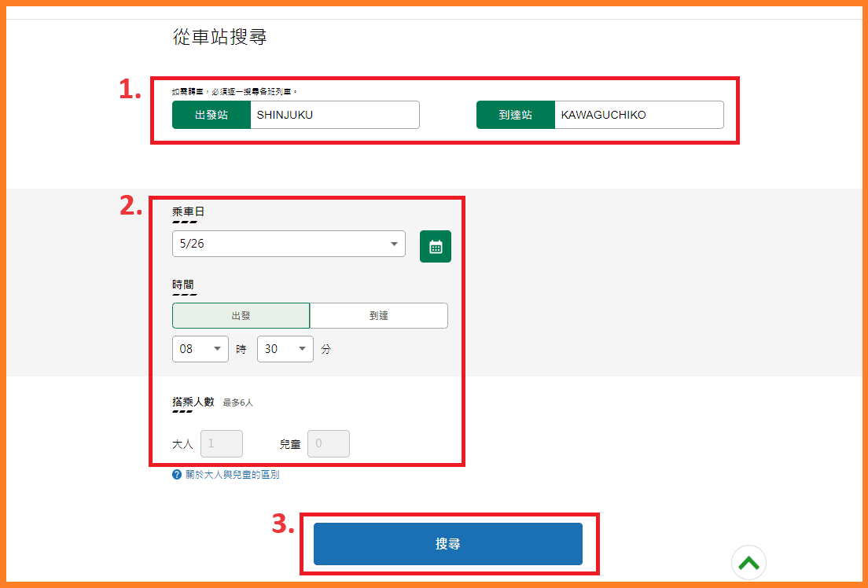Click the green 出發站 label
Viewport: 868px width, 588px height.
point(211,115)
